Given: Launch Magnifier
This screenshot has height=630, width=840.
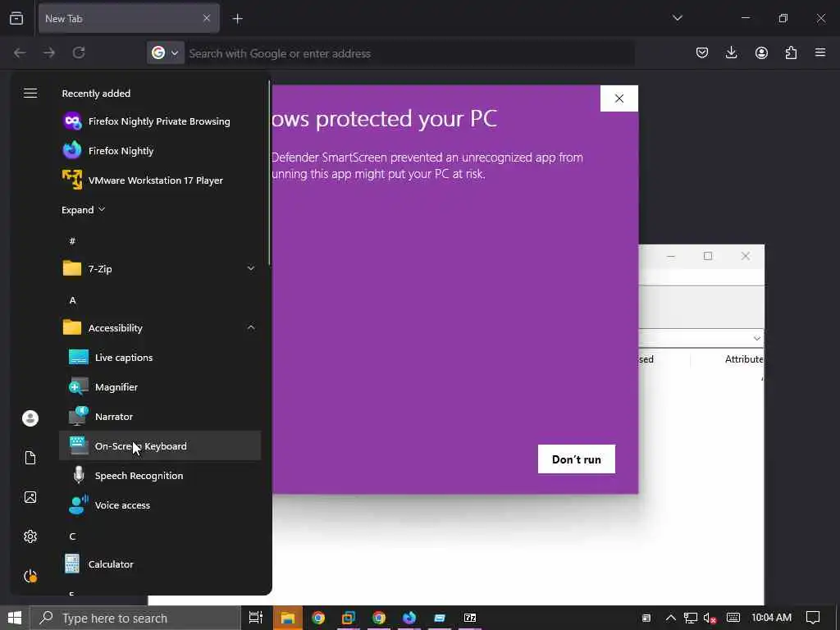Looking at the screenshot, I should coord(160,387).
